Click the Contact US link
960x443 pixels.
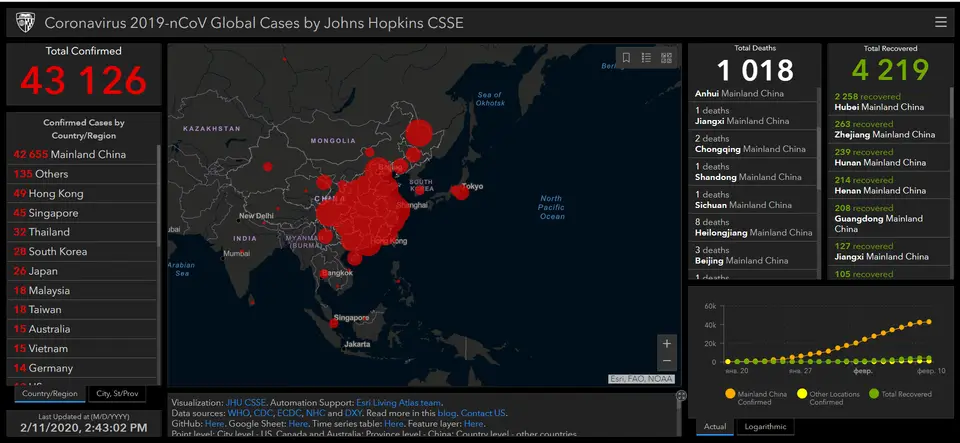tap(484, 413)
